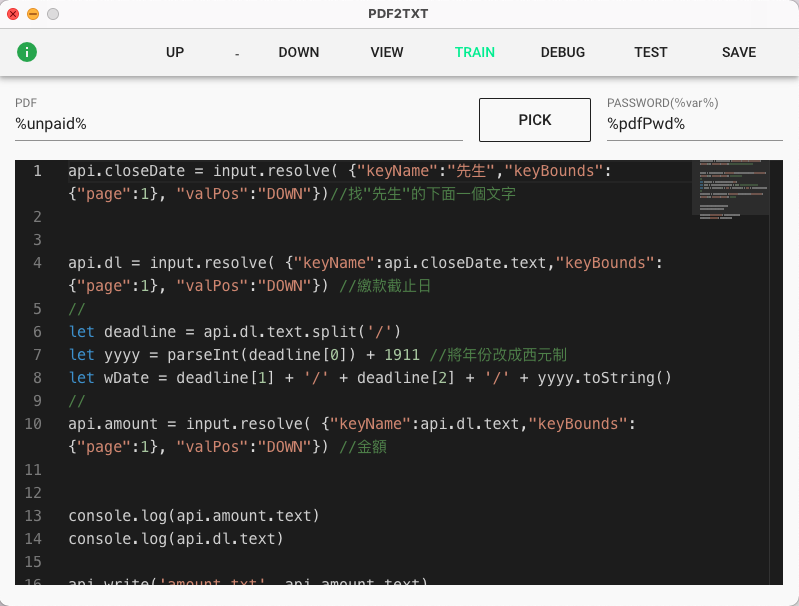Click the PASSWORD field containing %pdfPwd%
This screenshot has height=606, width=799.
pos(694,124)
